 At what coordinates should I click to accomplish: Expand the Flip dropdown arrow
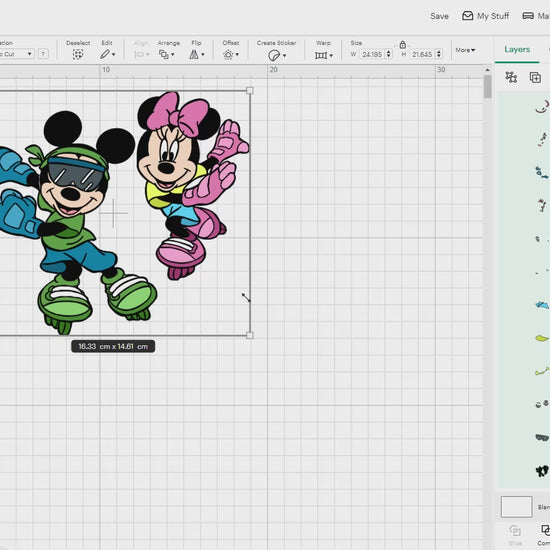[x=203, y=55]
